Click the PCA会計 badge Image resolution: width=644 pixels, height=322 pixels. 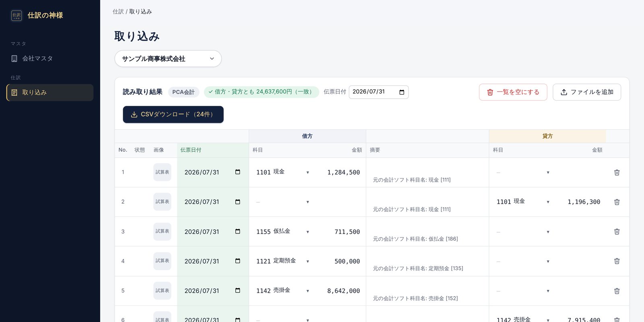pos(184,92)
